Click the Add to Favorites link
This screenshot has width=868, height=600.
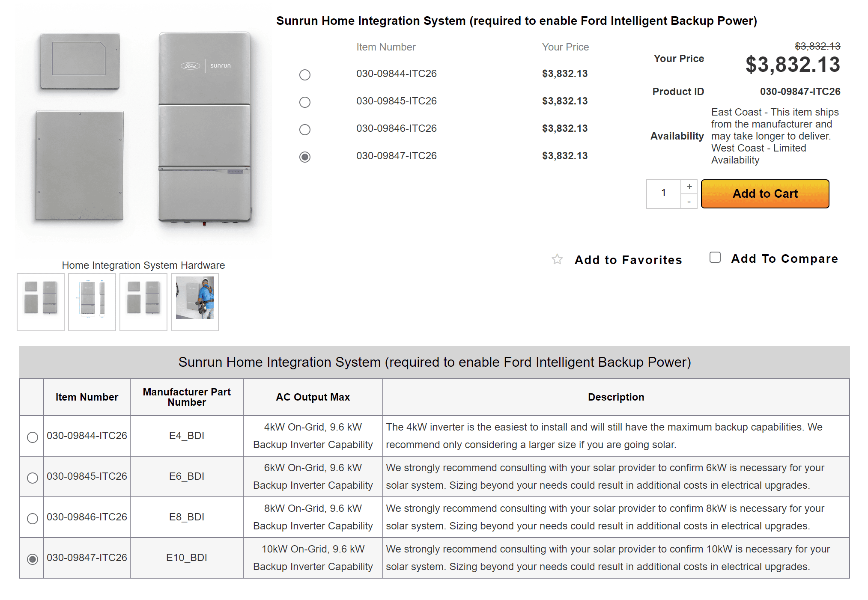pyautogui.click(x=628, y=260)
